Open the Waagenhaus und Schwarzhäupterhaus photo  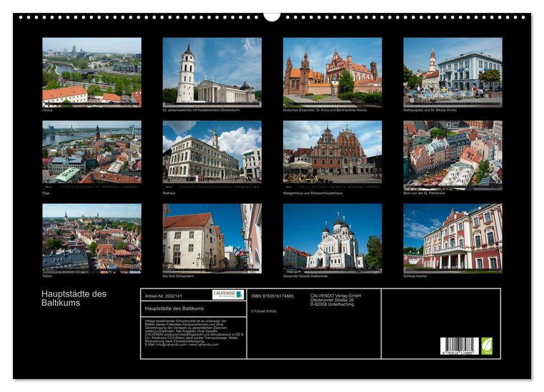pyautogui.click(x=332, y=152)
